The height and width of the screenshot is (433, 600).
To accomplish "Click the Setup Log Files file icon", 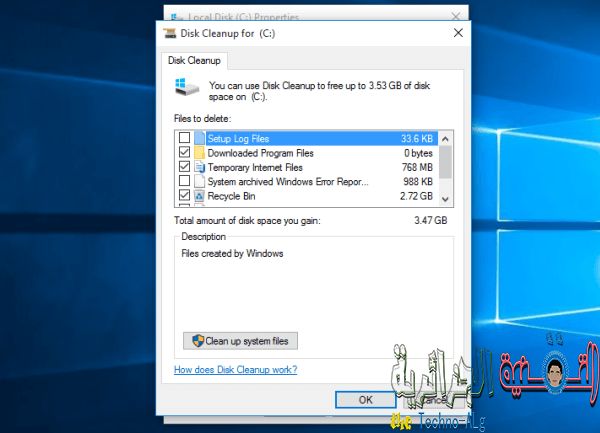I will pos(199,138).
